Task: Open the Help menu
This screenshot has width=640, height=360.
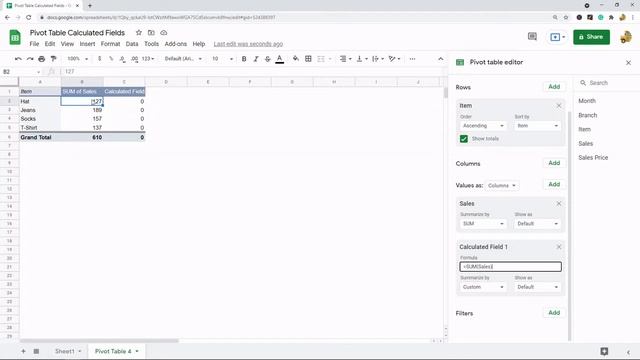Action: point(199,44)
